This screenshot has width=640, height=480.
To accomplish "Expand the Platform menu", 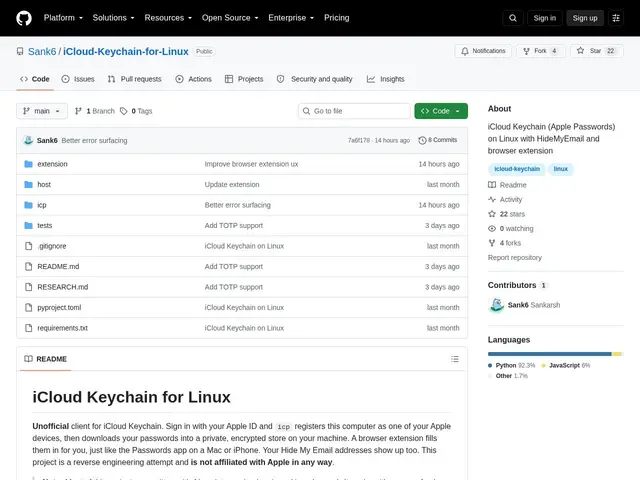I will point(63,18).
